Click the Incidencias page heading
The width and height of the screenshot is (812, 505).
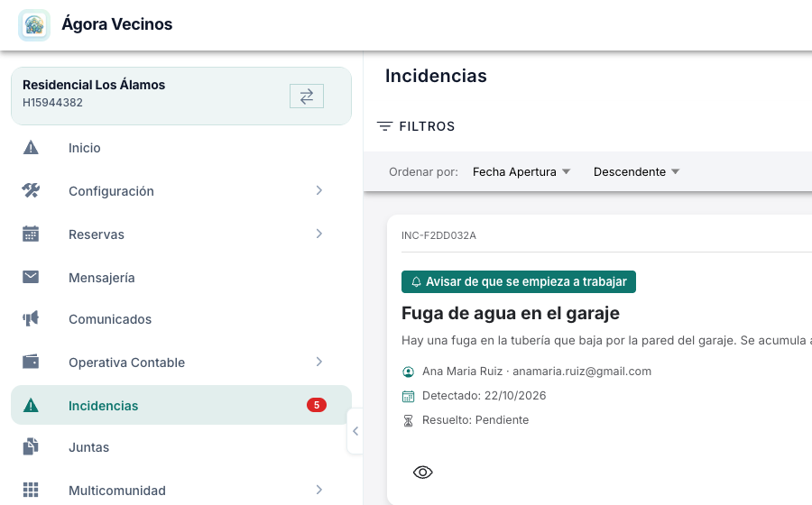coord(436,76)
